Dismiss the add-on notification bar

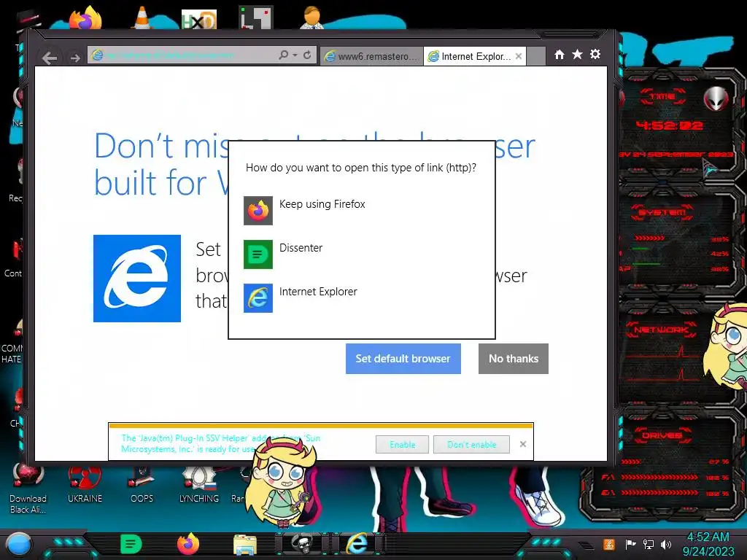pos(523,444)
